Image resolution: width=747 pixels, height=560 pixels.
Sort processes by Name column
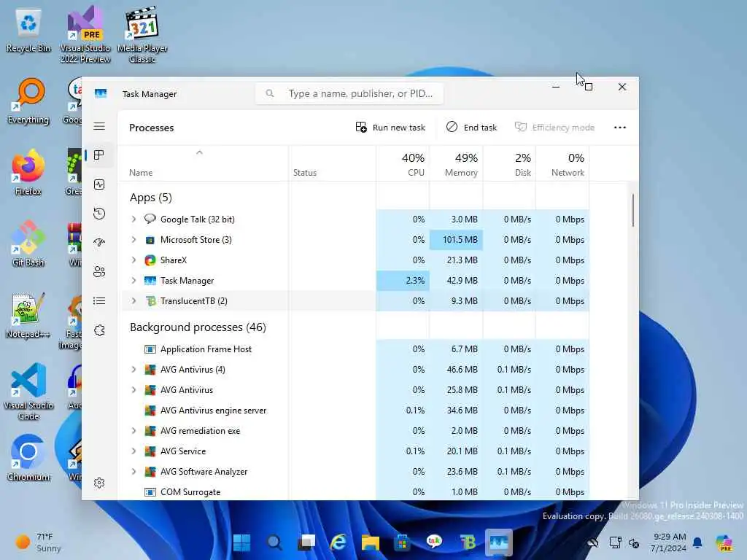[x=203, y=163]
